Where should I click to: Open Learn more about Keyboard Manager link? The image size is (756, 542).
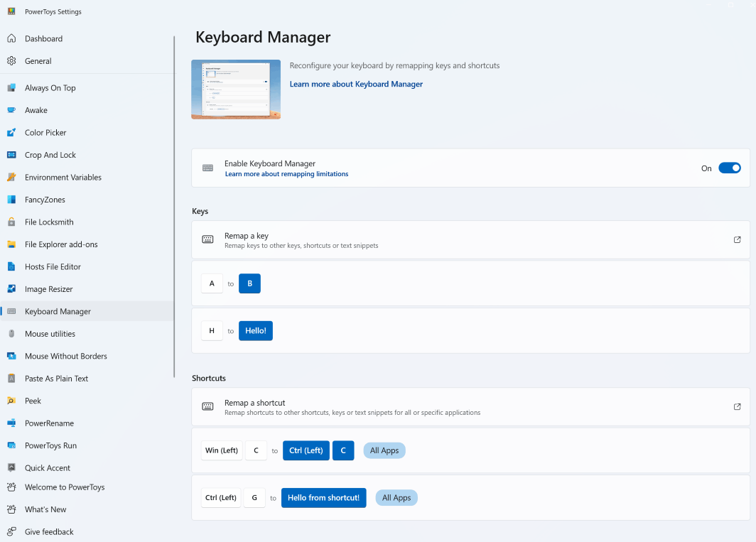[356, 84]
